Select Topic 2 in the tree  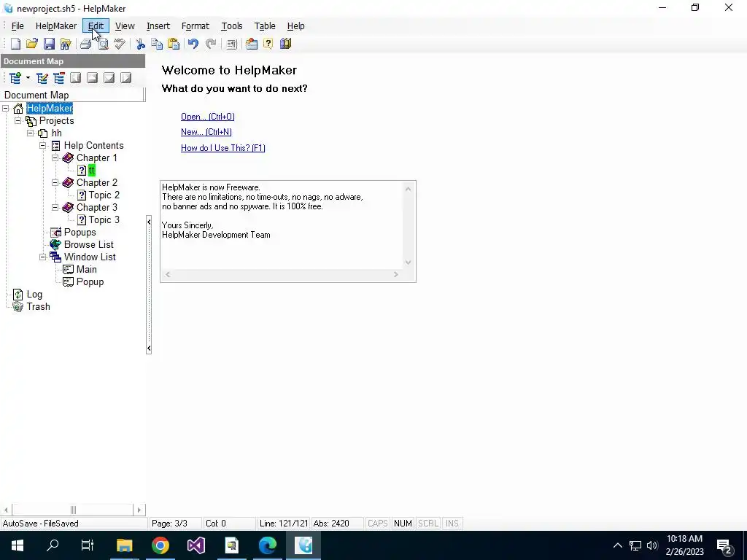tap(104, 195)
